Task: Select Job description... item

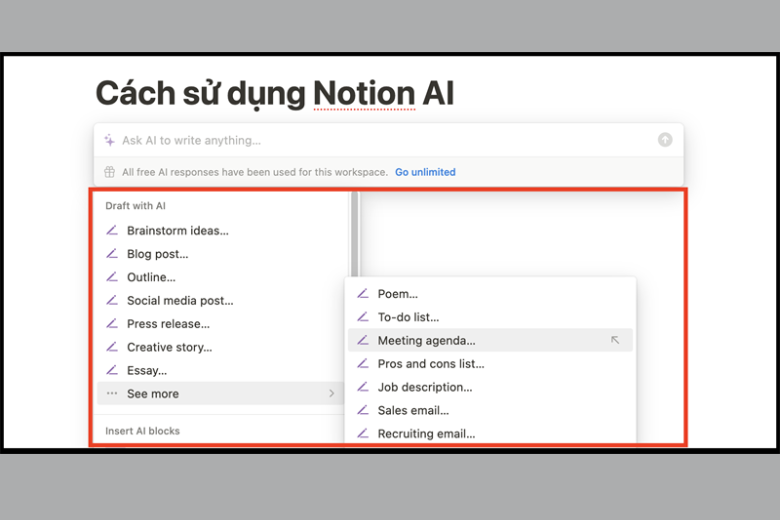Action: click(x=490, y=387)
